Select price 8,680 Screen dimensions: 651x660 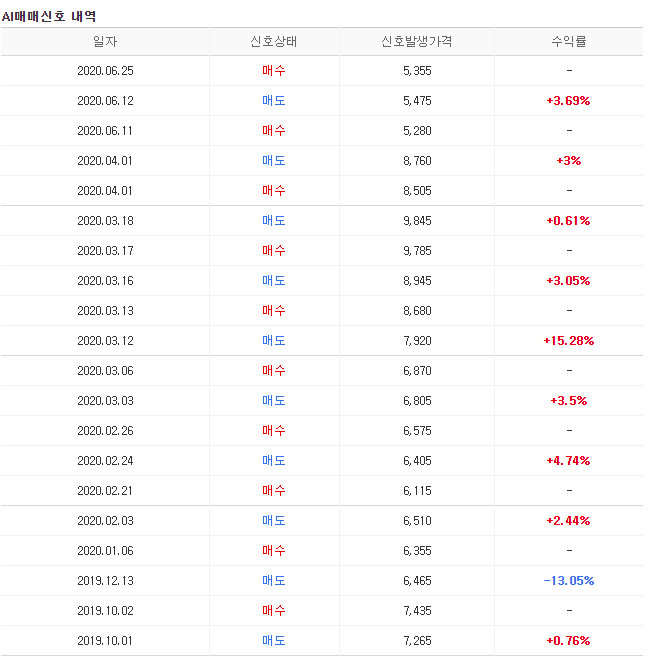pyautogui.click(x=417, y=311)
